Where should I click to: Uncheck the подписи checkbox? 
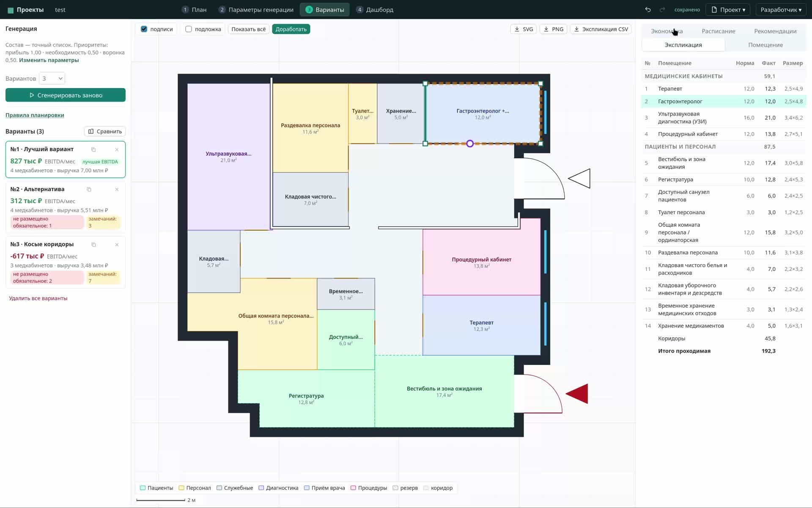[144, 29]
